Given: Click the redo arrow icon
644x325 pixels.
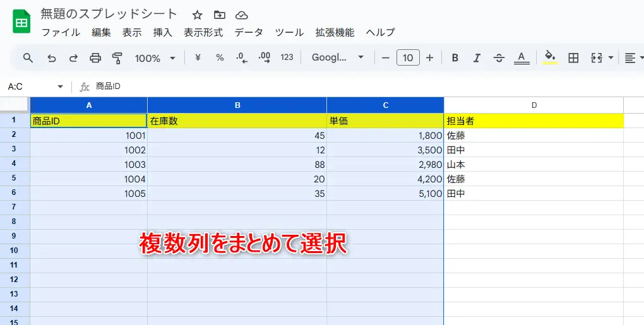Looking at the screenshot, I should point(73,58).
